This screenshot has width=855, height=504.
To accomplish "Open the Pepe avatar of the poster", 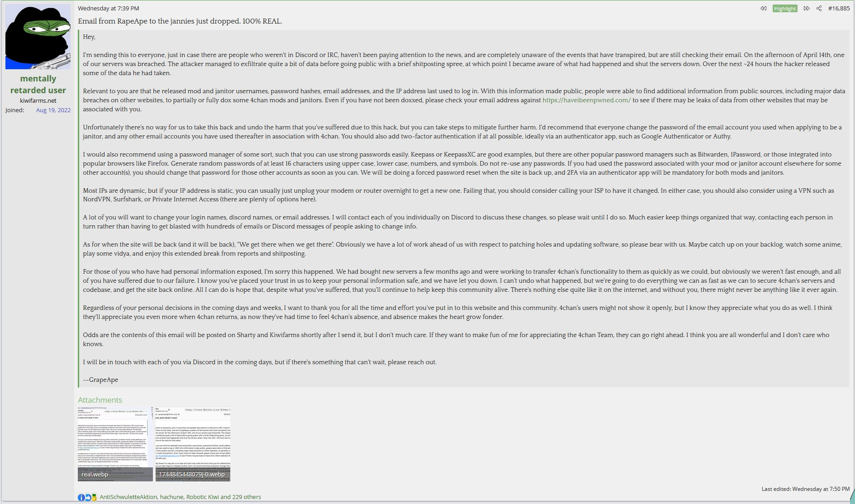I will click(38, 37).
